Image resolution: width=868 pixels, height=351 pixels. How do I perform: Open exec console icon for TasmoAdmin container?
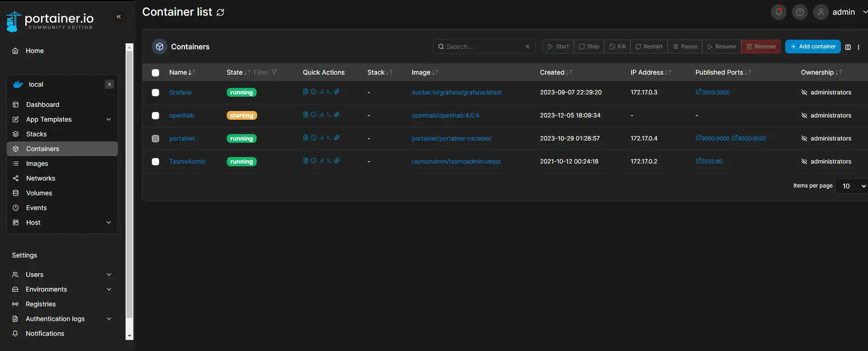[x=329, y=161]
